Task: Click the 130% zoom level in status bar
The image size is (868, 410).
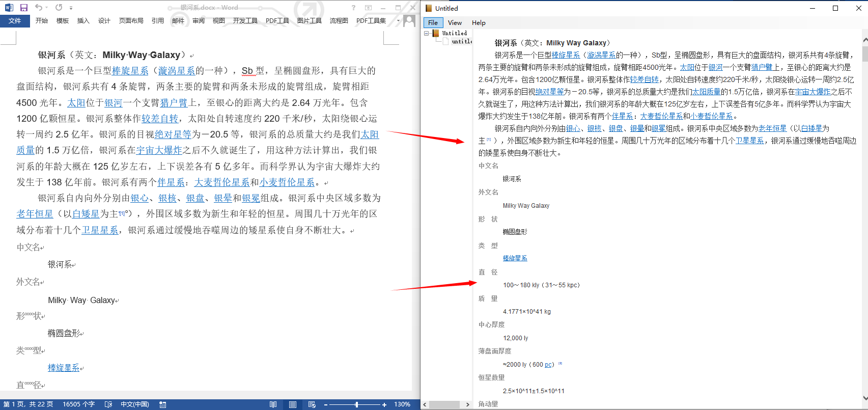Action: (x=402, y=404)
